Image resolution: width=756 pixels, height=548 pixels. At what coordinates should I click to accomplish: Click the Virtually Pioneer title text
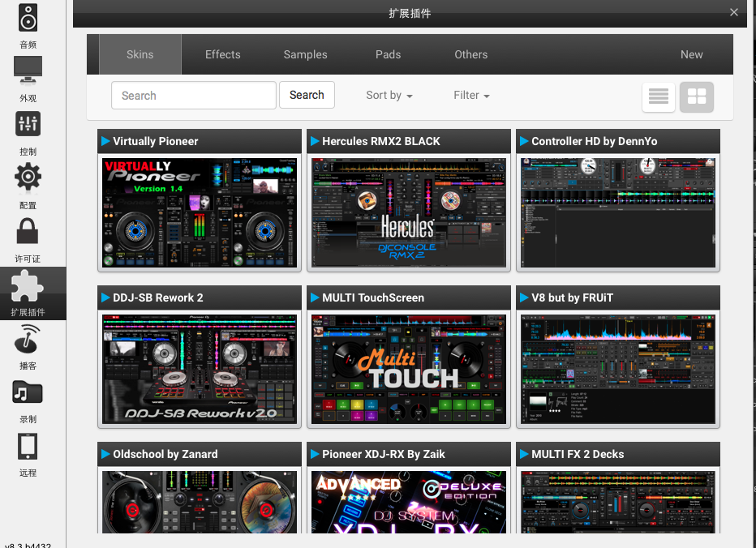(x=155, y=141)
